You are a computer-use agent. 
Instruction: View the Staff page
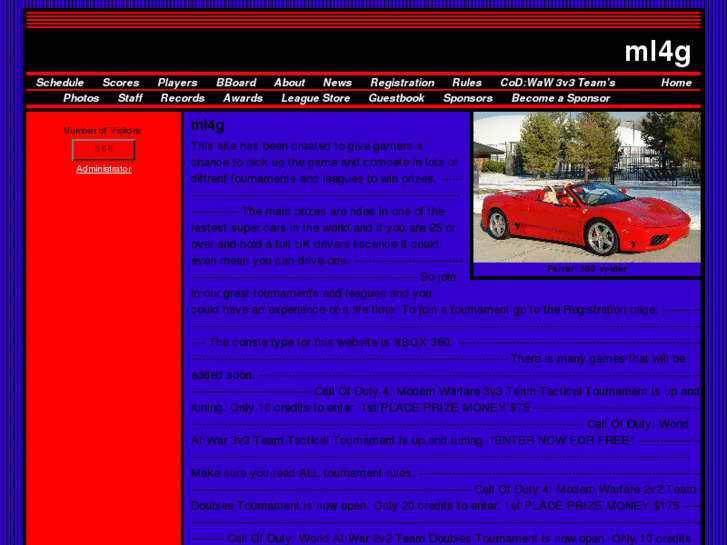[x=130, y=98]
